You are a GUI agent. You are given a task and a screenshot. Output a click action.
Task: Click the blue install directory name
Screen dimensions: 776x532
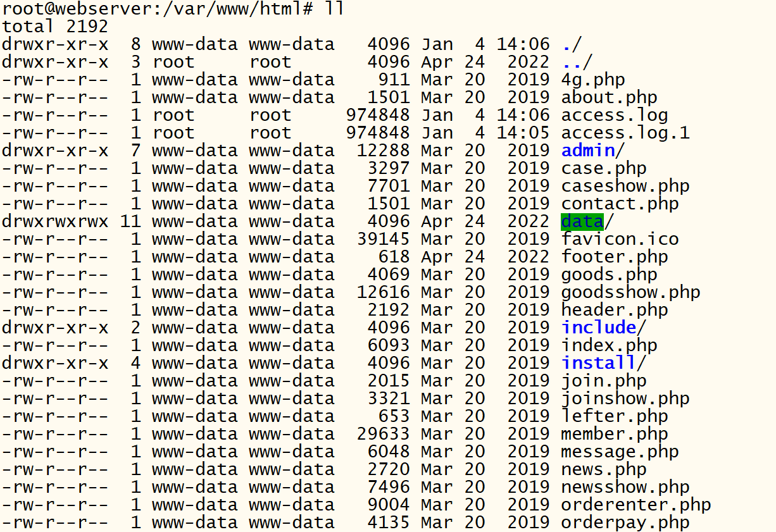coord(599,363)
